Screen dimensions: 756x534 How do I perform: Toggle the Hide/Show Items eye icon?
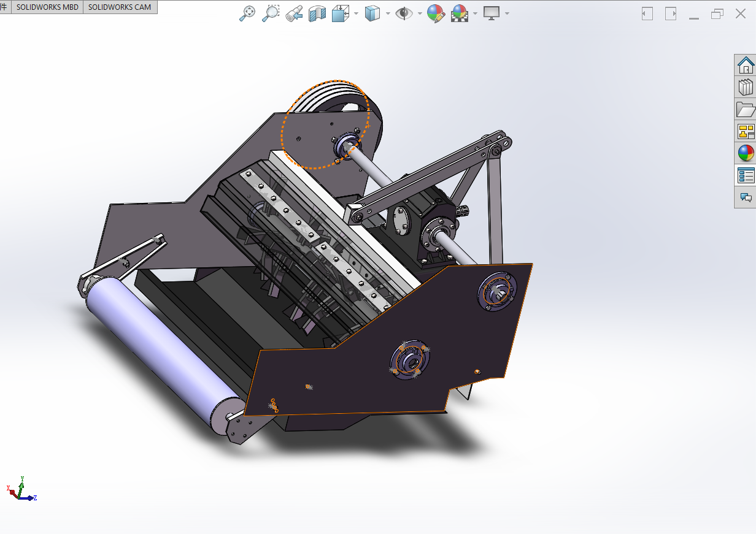pyautogui.click(x=404, y=13)
